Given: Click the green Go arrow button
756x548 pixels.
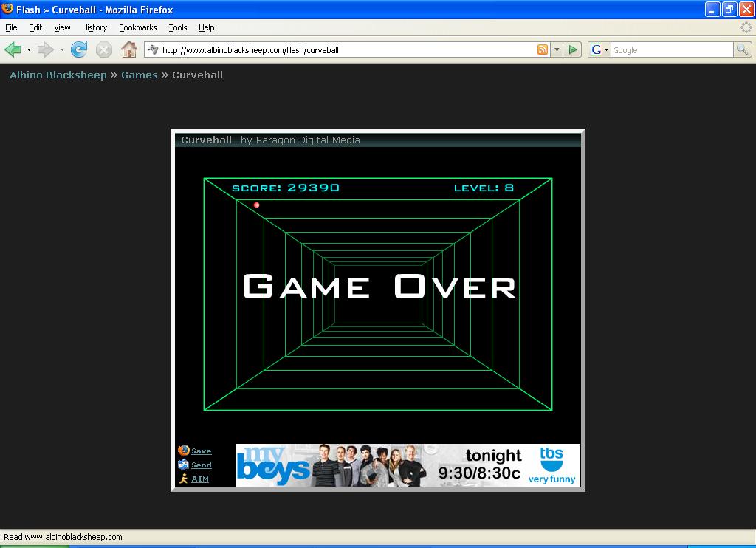Looking at the screenshot, I should tap(573, 49).
